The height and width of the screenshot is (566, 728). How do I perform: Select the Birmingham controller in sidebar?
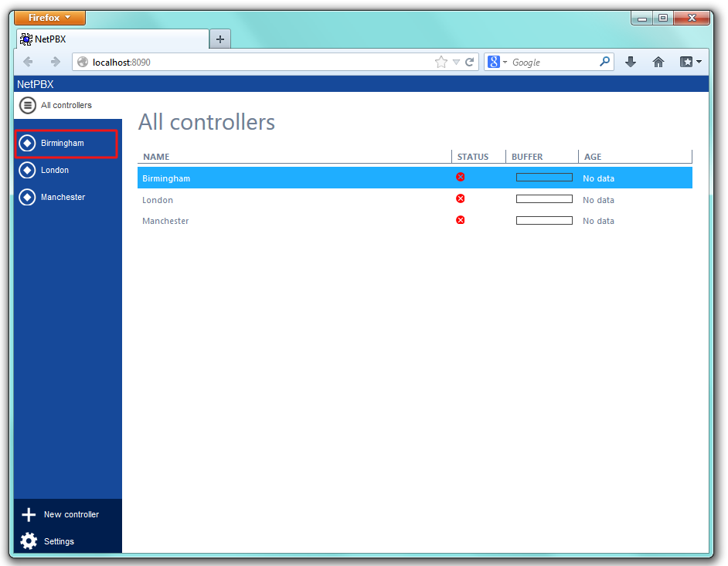click(63, 144)
